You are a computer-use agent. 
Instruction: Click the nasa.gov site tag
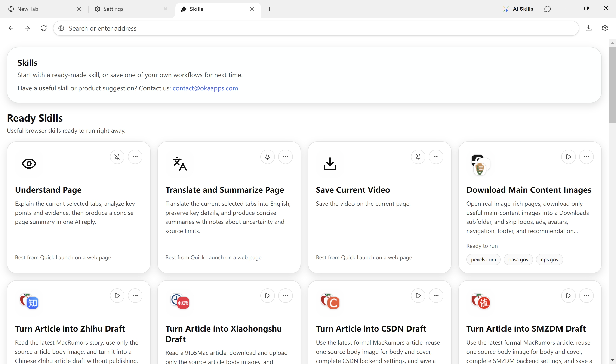point(518,260)
